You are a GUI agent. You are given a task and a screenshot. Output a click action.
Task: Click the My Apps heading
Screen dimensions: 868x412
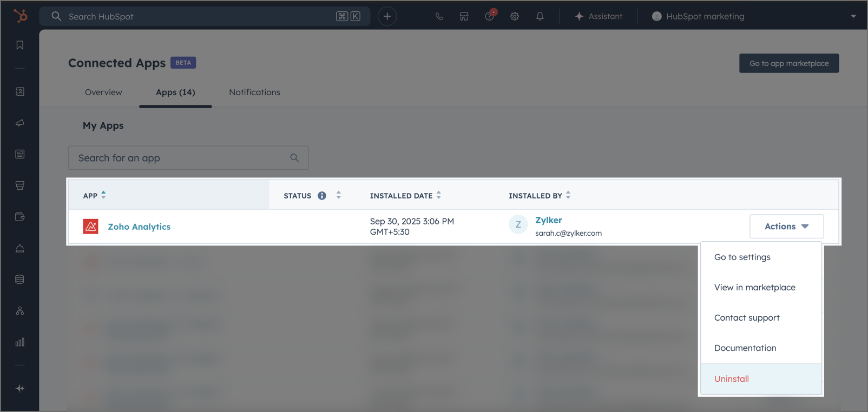103,125
